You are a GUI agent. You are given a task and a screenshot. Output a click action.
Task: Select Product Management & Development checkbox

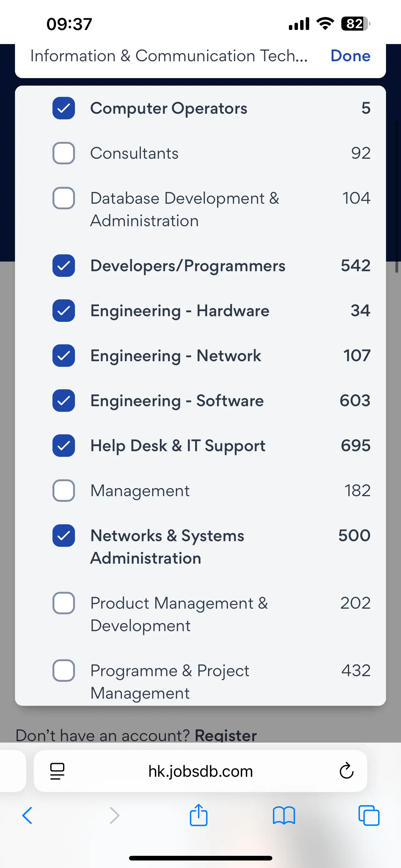pos(64,603)
